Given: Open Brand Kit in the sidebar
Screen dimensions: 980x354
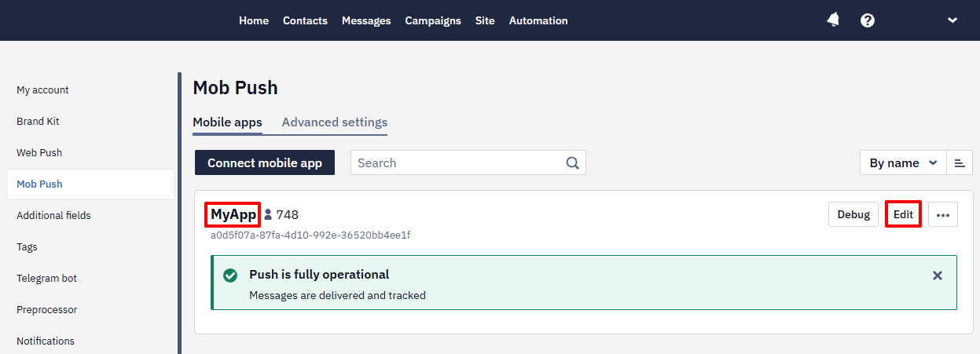Looking at the screenshot, I should click(38, 122).
